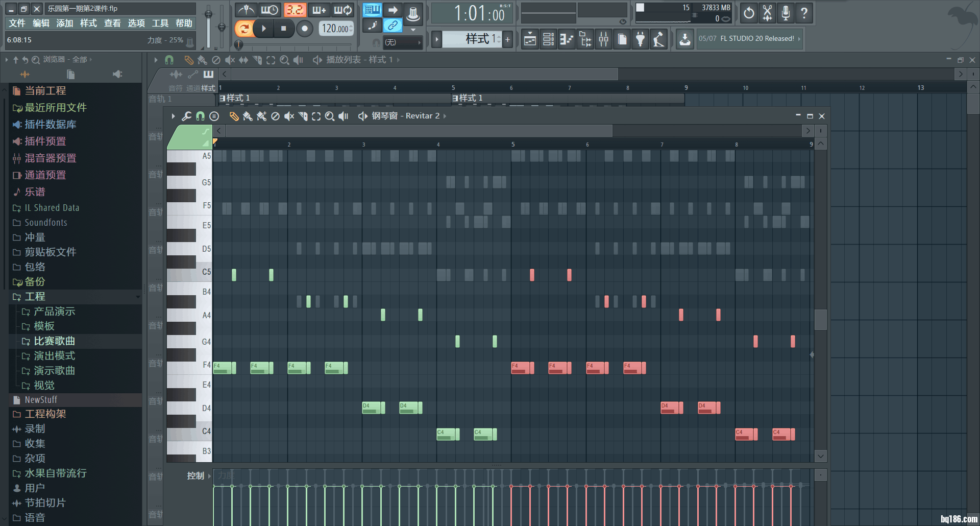Open the 文件 menu
This screenshot has height=526, width=980.
pyautogui.click(x=16, y=23)
